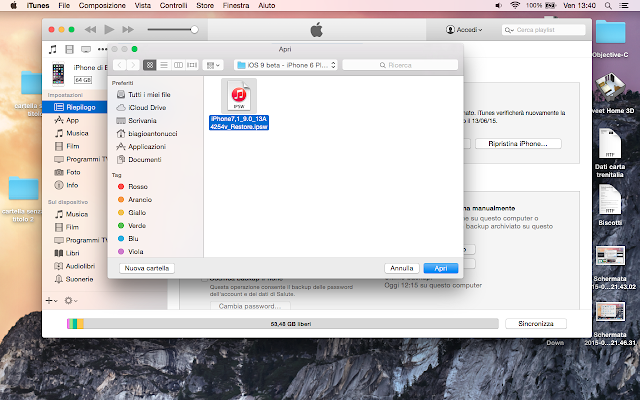Open the Vista menu
The image size is (640, 400).
point(142,5)
